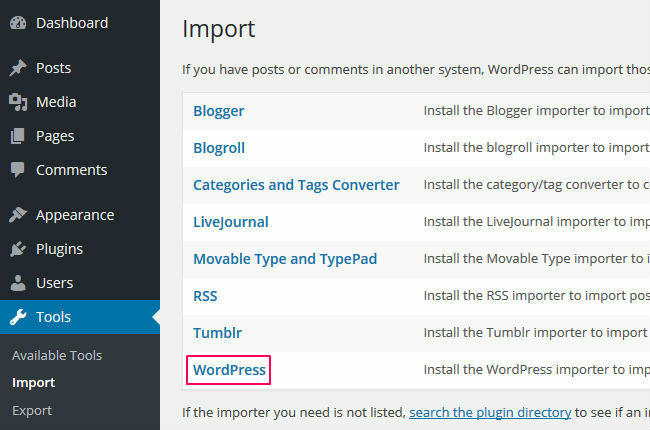The image size is (650, 430).
Task: Click 'Install the LiveJournal importer' description
Action: [x=537, y=222]
